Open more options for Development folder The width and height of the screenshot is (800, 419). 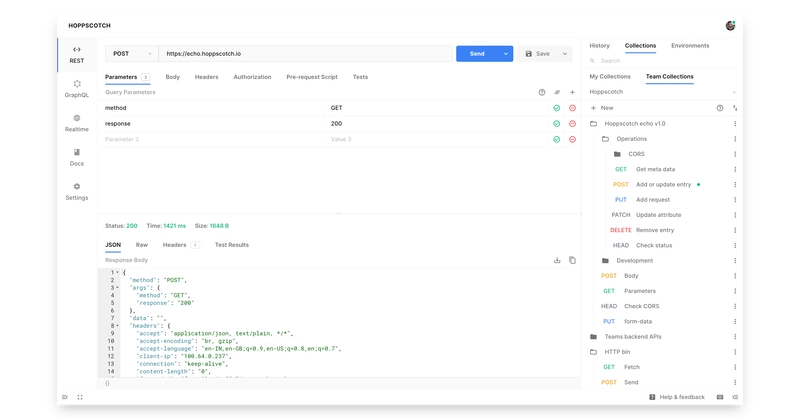pos(735,261)
